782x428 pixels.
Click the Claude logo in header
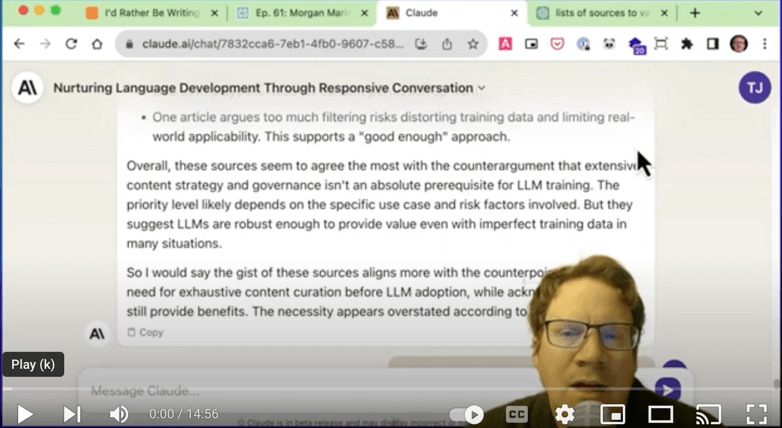point(27,88)
